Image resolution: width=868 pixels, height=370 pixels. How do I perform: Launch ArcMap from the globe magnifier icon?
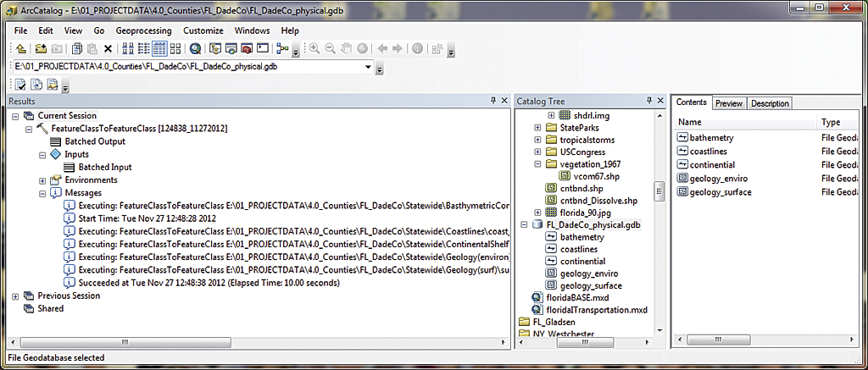click(195, 48)
